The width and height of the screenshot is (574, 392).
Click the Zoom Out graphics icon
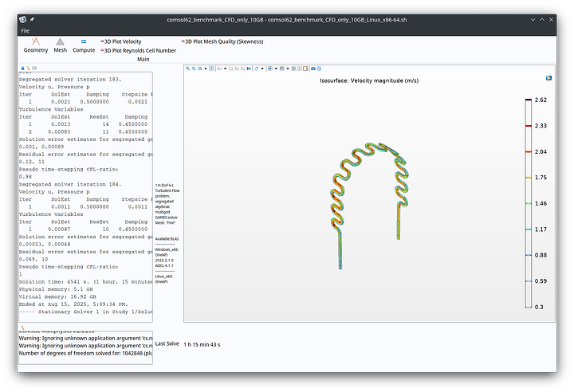point(194,69)
